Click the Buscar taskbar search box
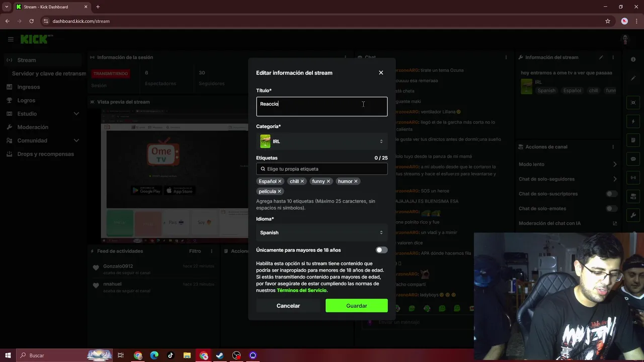 tap(65, 355)
